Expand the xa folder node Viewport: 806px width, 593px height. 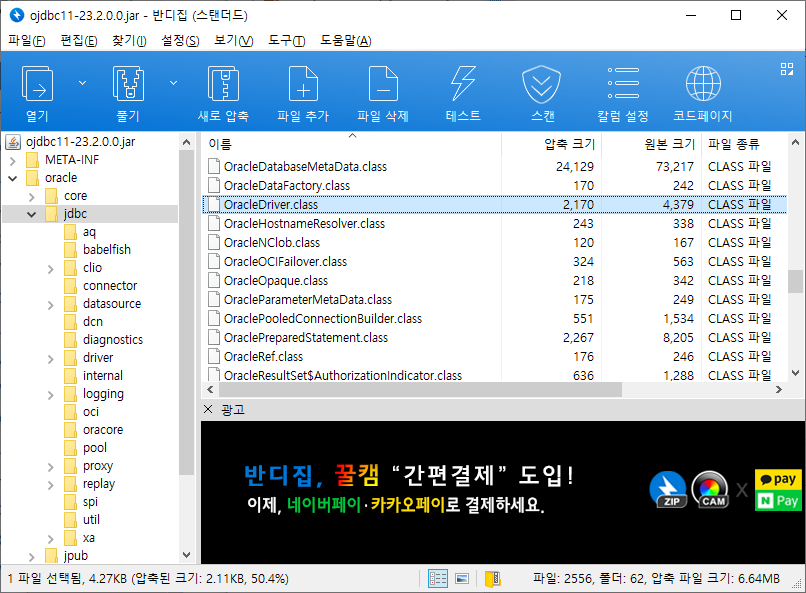pos(50,539)
